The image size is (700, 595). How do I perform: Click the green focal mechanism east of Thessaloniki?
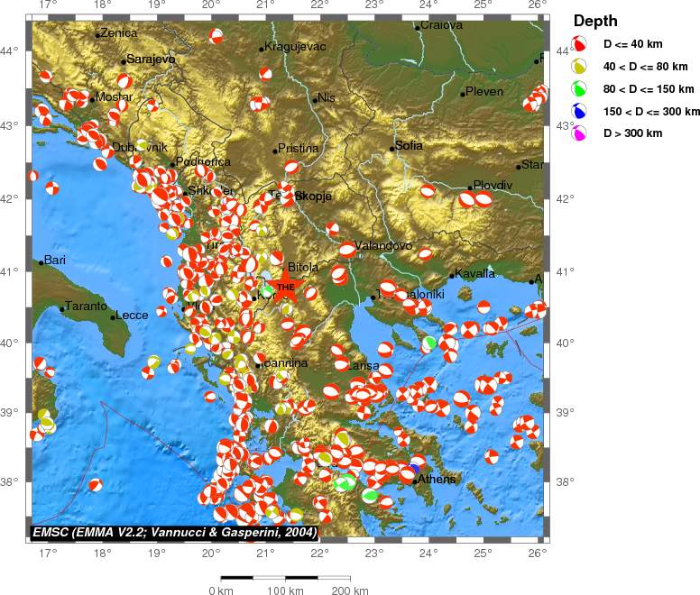point(430,343)
